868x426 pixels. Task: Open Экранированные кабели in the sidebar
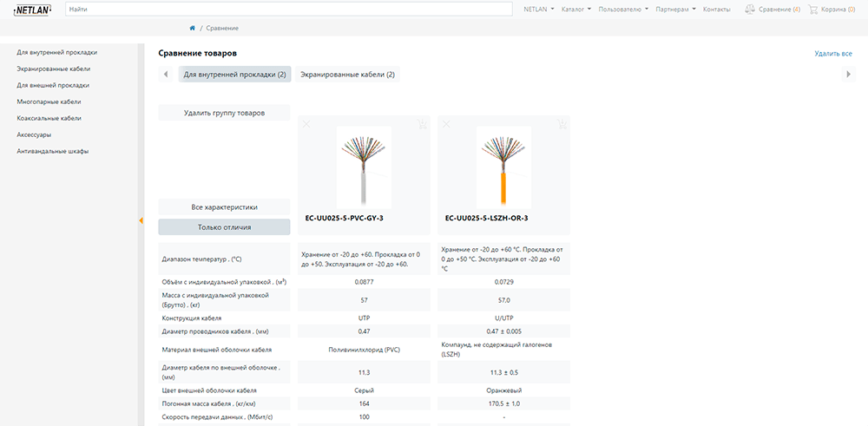pyautogui.click(x=53, y=69)
